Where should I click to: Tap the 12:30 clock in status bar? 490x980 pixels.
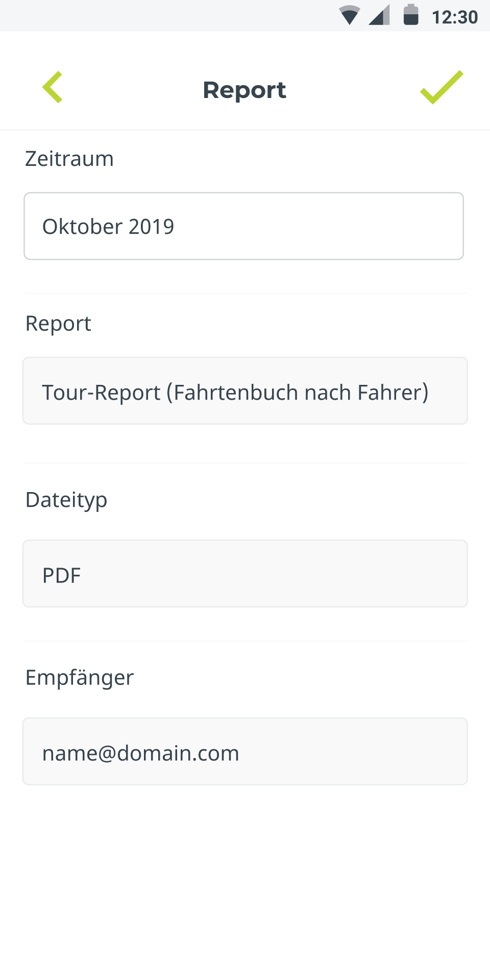[x=455, y=17]
